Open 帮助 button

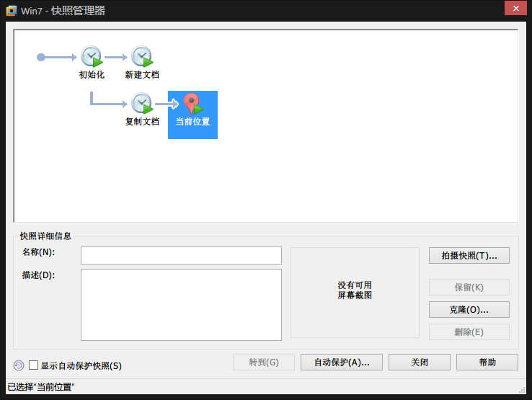point(487,363)
